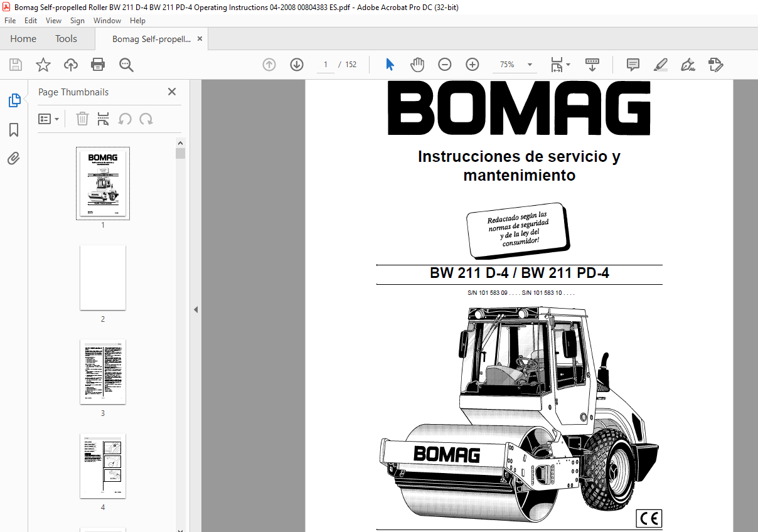
Task: Print the document
Action: click(98, 65)
